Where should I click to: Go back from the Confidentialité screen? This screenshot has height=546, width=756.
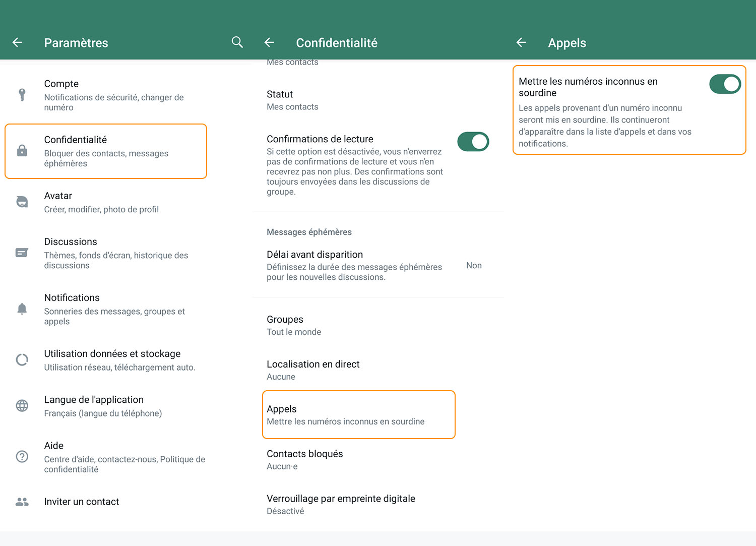coord(270,43)
